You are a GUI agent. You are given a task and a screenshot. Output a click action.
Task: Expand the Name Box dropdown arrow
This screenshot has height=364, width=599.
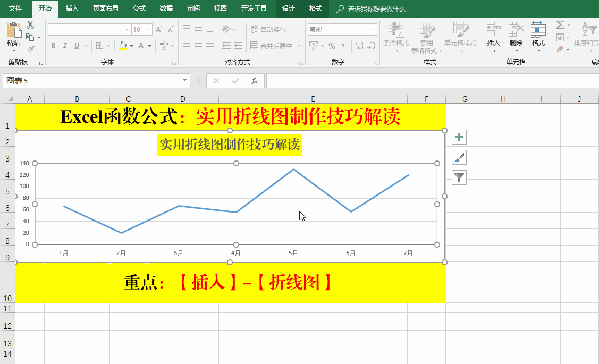[185, 81]
